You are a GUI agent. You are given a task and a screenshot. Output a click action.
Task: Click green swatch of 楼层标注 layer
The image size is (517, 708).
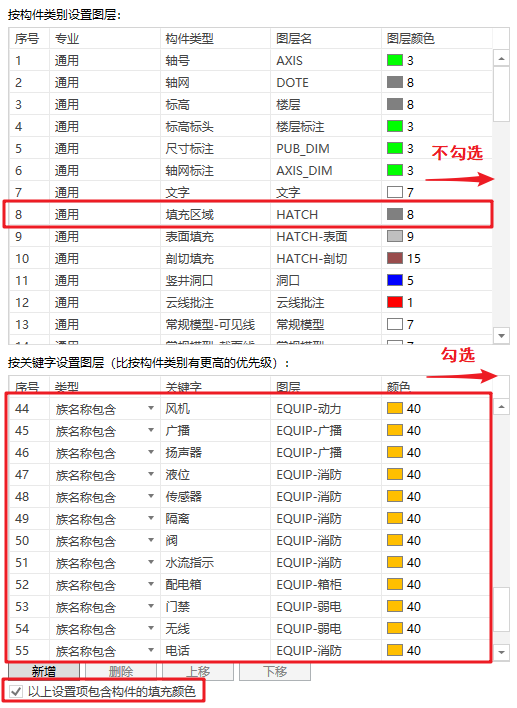coord(395,126)
